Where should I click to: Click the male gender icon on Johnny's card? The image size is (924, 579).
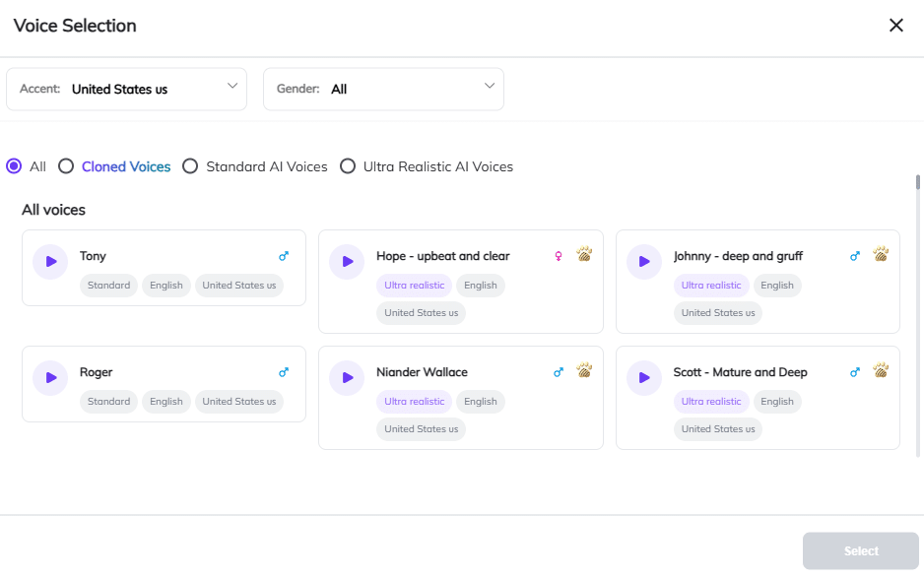[x=855, y=255]
